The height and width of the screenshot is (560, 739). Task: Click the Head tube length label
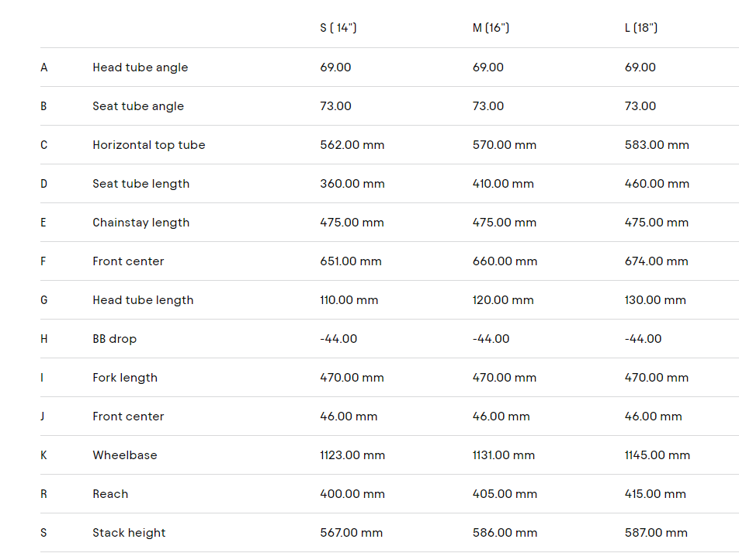[x=143, y=300]
